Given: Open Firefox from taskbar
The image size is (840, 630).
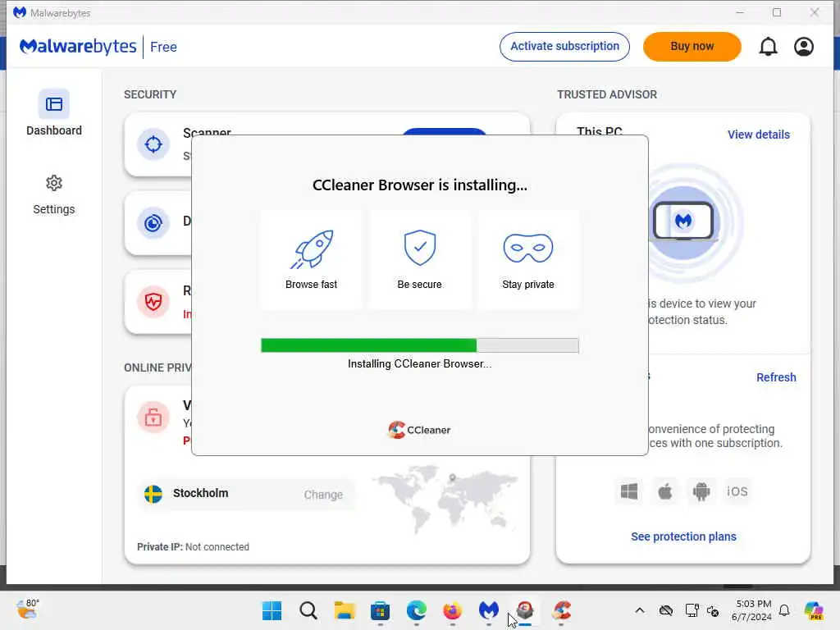Looking at the screenshot, I should click(x=453, y=610).
